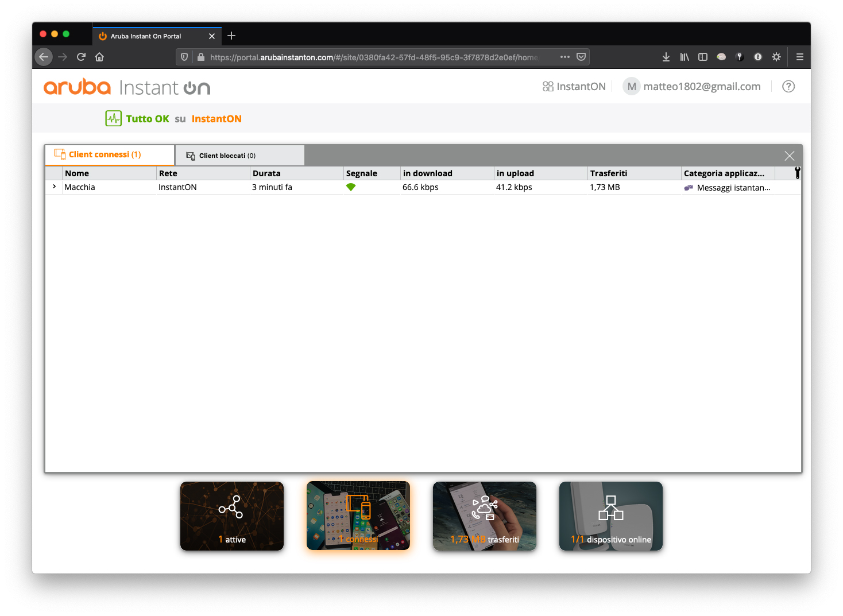Click the 1,73 MB cell in the Macchia row
843x616 pixels.
coord(605,187)
